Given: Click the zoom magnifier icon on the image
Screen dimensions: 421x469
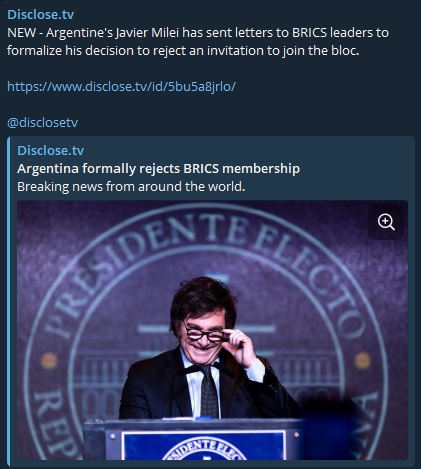Looking at the screenshot, I should coord(386,222).
